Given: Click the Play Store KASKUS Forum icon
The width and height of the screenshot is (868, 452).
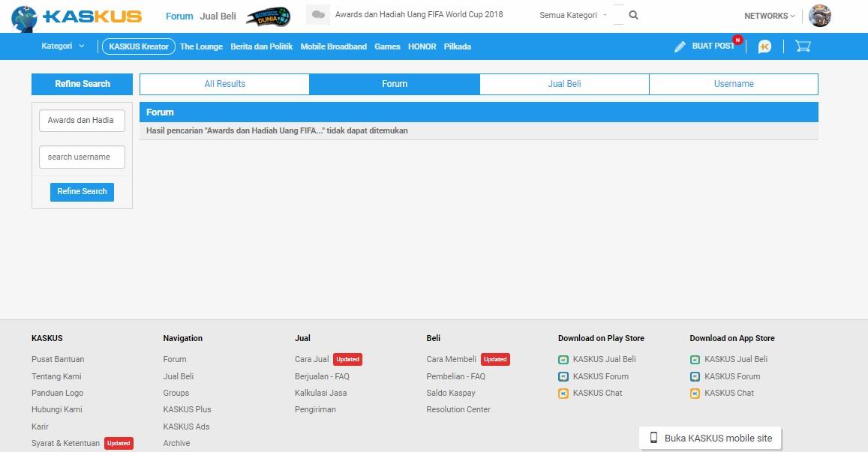Looking at the screenshot, I should tap(563, 377).
